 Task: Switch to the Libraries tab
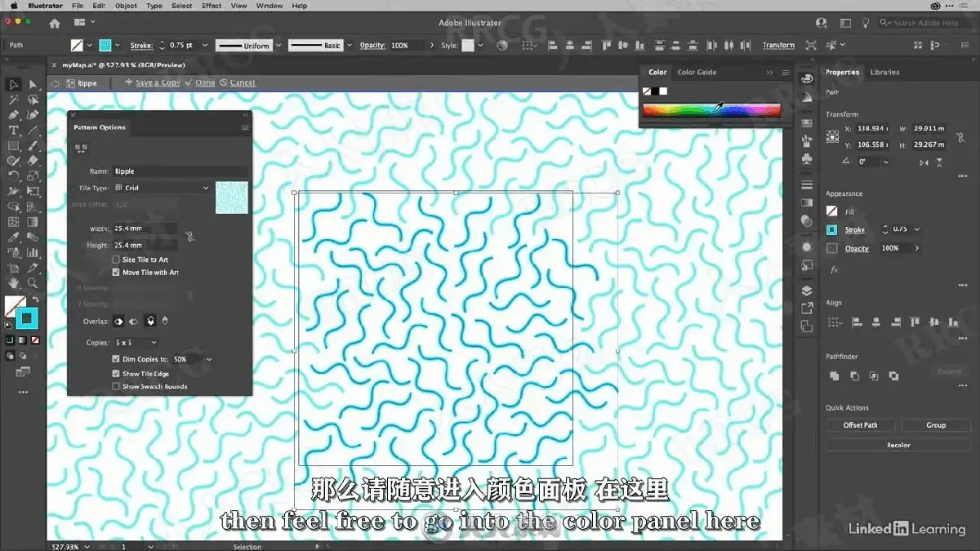(x=884, y=72)
